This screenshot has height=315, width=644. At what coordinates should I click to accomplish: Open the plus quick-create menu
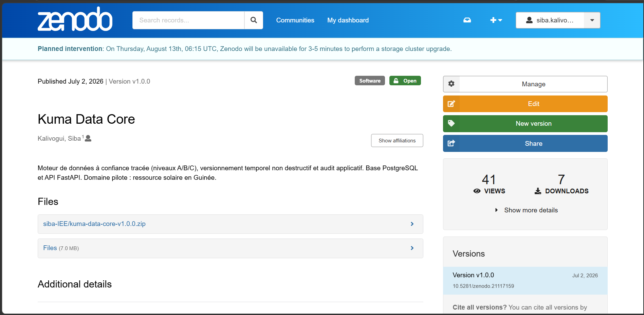(x=496, y=20)
